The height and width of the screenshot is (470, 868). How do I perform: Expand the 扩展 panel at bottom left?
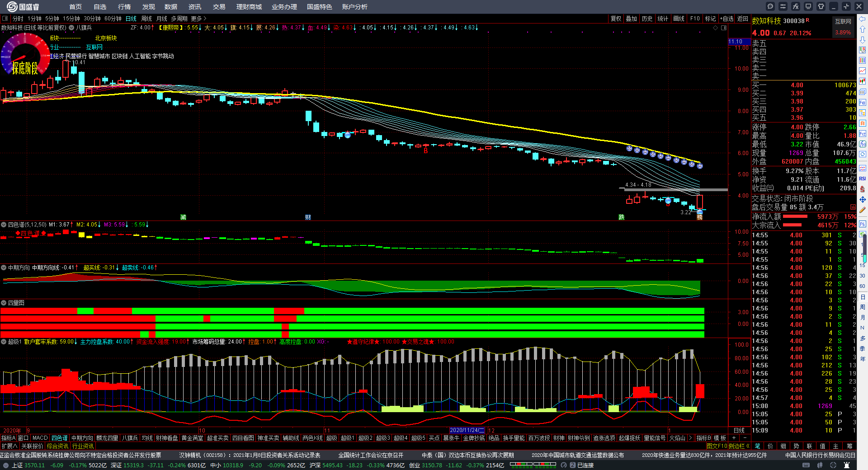[x=9, y=446]
